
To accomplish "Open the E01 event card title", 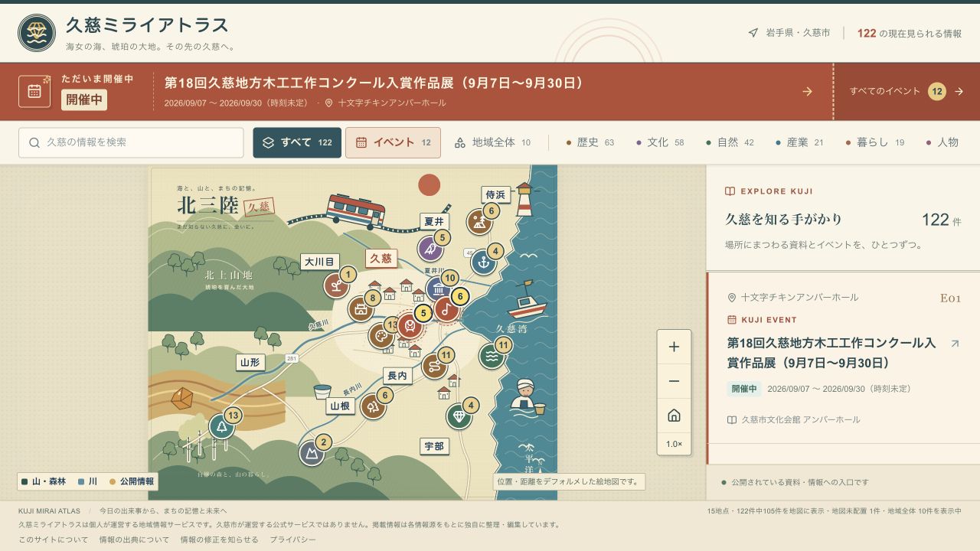I will [x=831, y=353].
